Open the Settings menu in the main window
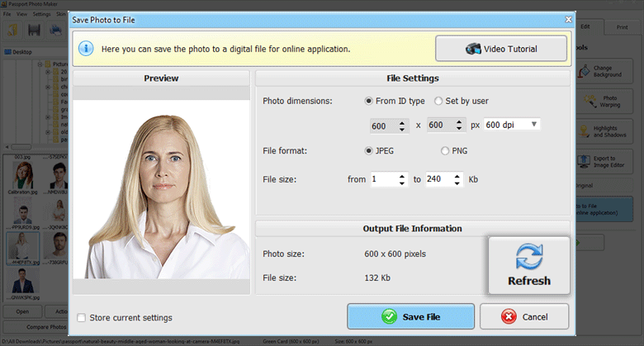Screen dimensions: 644x346 (x=41, y=14)
